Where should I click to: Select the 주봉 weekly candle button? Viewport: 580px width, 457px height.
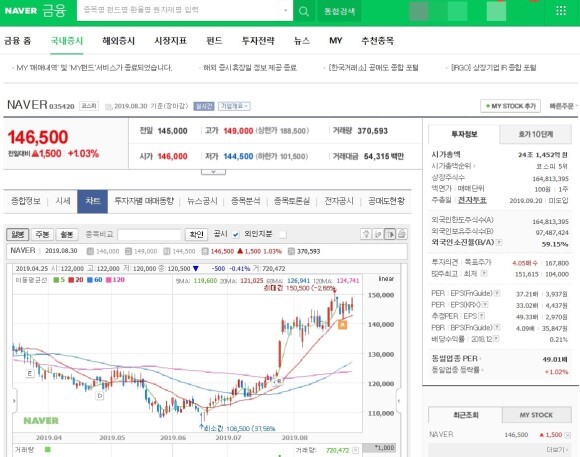point(42,234)
